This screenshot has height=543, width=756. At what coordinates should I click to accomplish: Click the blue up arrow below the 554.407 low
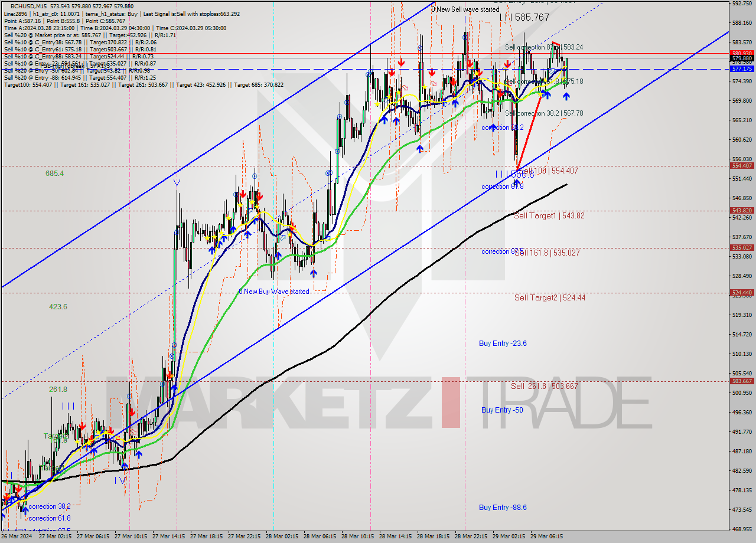coord(516,183)
